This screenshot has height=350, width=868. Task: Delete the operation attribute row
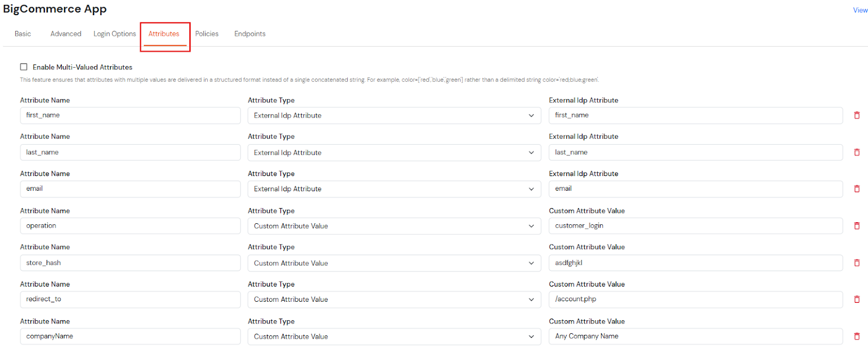click(x=857, y=226)
